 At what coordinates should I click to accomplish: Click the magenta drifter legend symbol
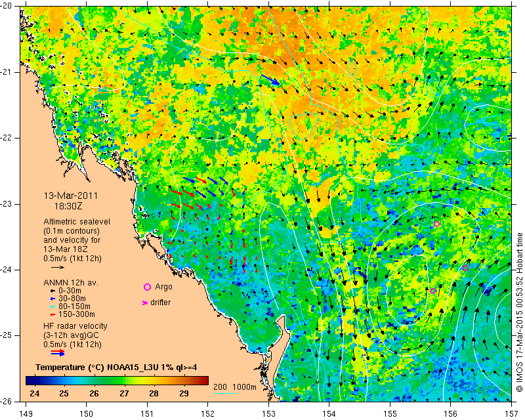pos(145,303)
